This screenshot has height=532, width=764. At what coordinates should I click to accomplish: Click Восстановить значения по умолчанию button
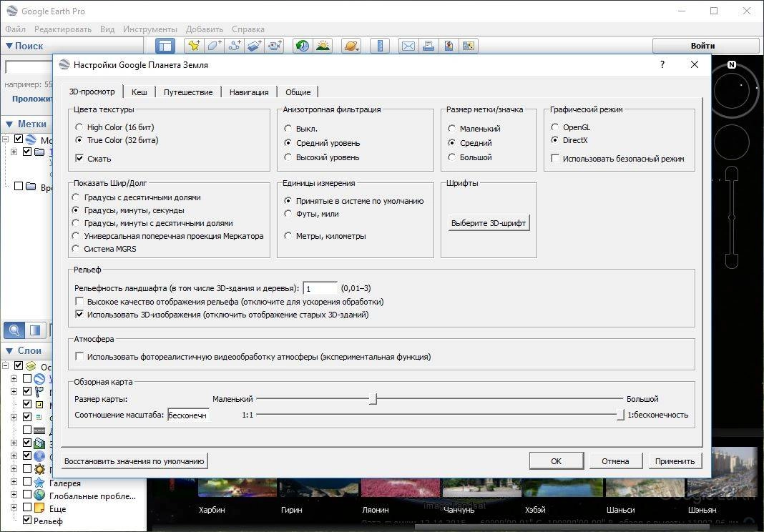[134, 461]
